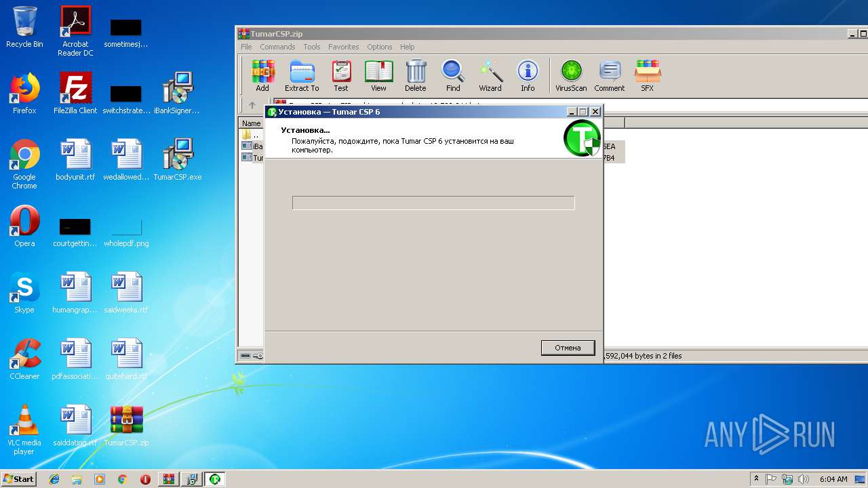Select the saiddating.rtf desktop file
868x488 pixels.
point(75,426)
